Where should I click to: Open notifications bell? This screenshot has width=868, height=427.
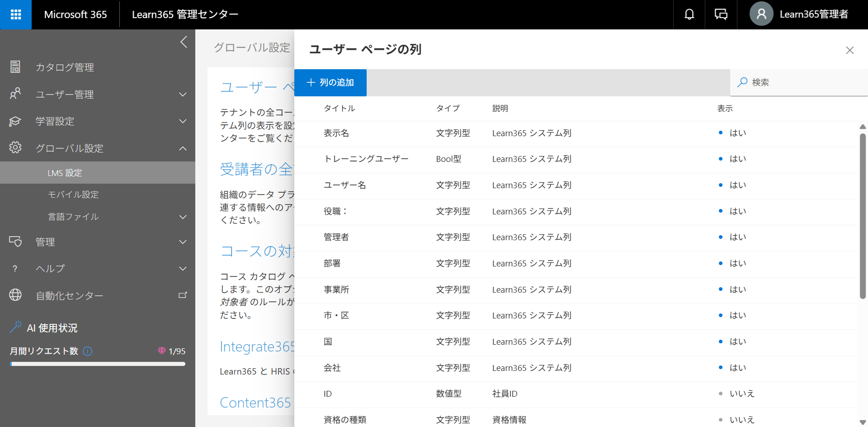[x=689, y=14]
